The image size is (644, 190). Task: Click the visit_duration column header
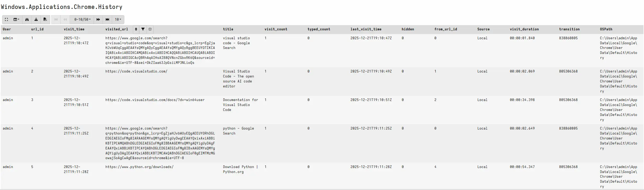point(524,29)
